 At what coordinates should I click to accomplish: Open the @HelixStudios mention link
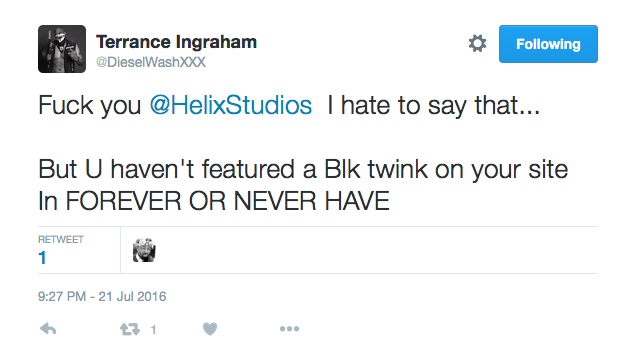click(x=231, y=105)
